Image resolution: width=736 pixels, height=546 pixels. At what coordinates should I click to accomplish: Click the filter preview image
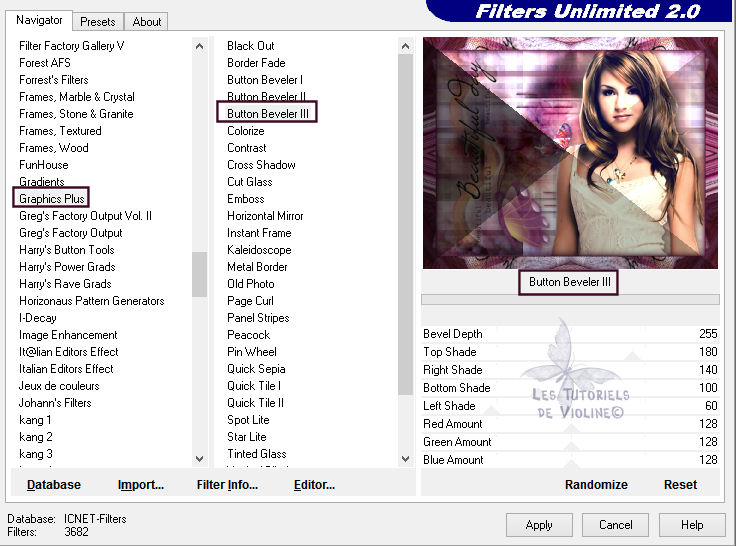570,153
